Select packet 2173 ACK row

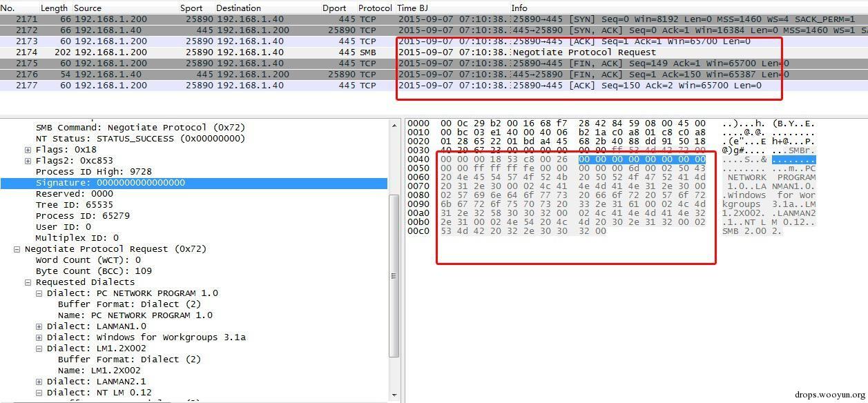pos(434,41)
